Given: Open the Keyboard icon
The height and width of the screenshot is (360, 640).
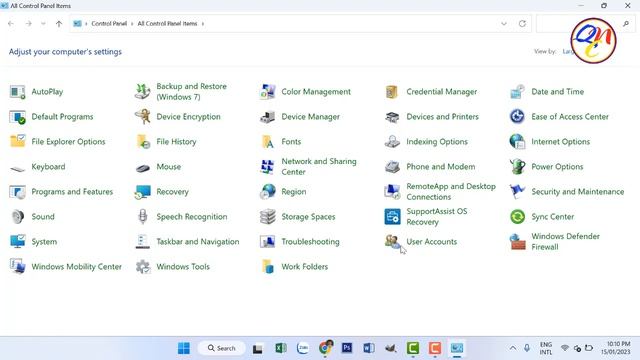Looking at the screenshot, I should 17,168.
